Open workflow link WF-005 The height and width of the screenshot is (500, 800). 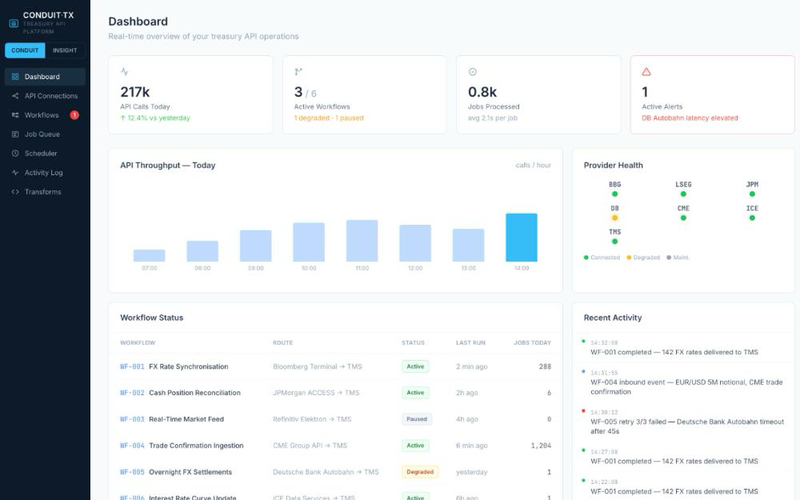pyautogui.click(x=132, y=472)
